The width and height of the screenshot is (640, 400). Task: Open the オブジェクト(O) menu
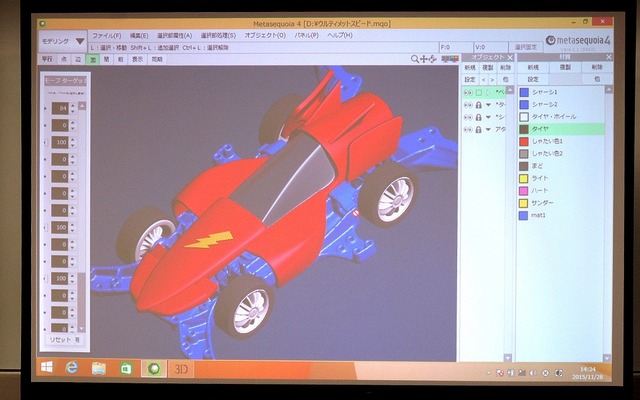click(x=265, y=36)
